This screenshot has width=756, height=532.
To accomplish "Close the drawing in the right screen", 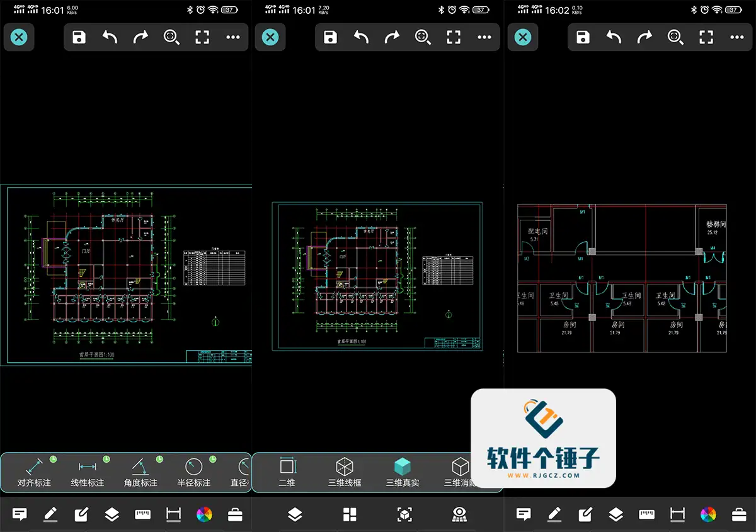I will (x=523, y=37).
